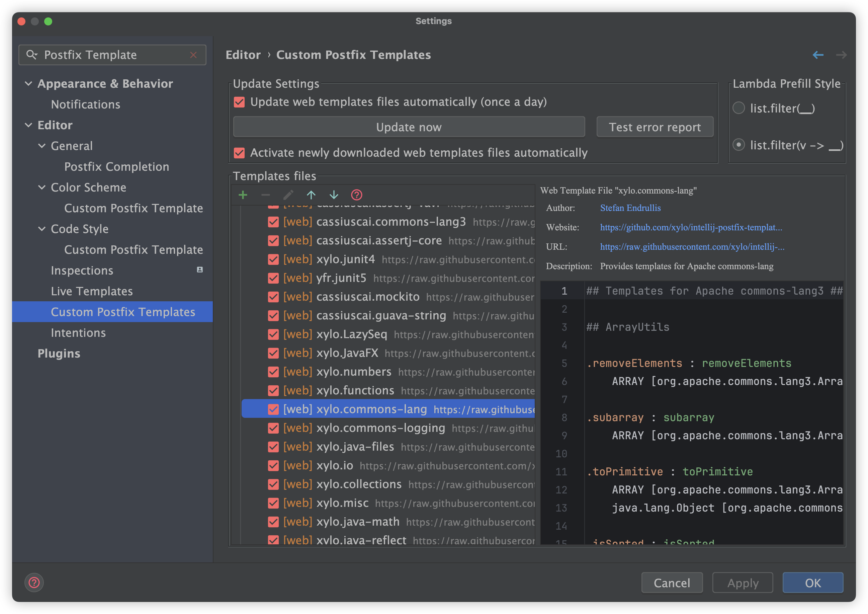868x614 pixels.
Task: Open help icon at bottom left
Action: (34, 582)
